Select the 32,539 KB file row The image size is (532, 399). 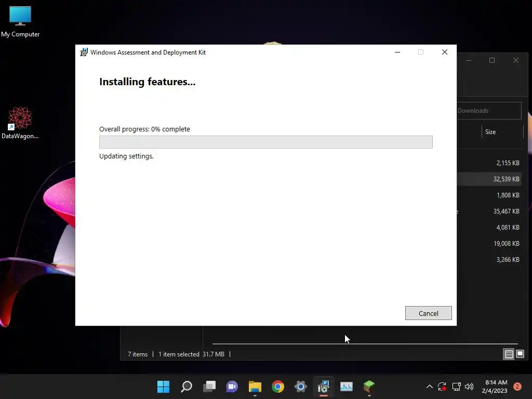click(489, 179)
